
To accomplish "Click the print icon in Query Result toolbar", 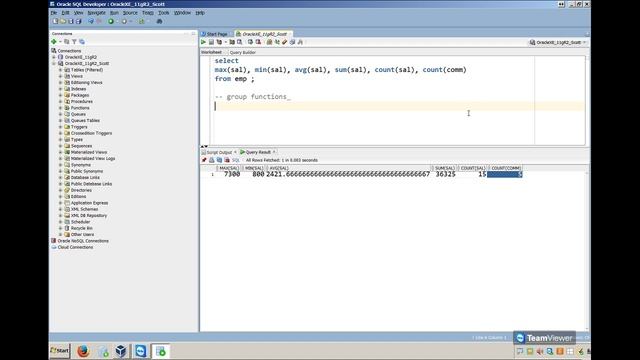I will tap(211, 160).
